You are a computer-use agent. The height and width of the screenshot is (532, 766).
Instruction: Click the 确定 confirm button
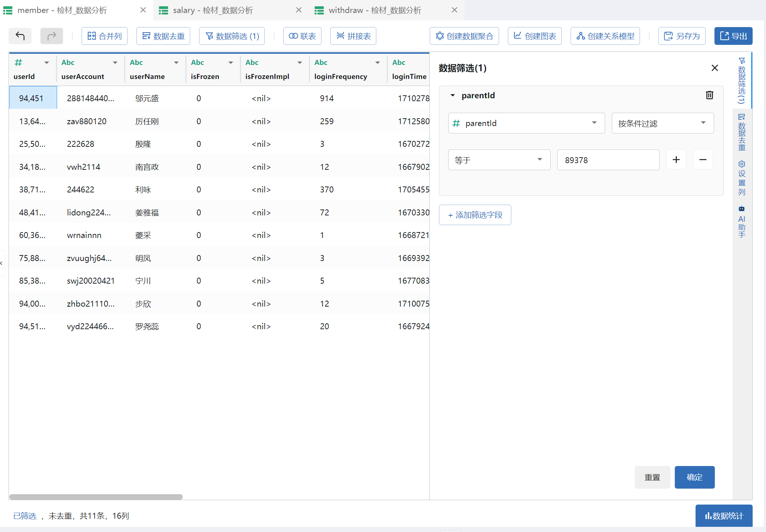(694, 477)
